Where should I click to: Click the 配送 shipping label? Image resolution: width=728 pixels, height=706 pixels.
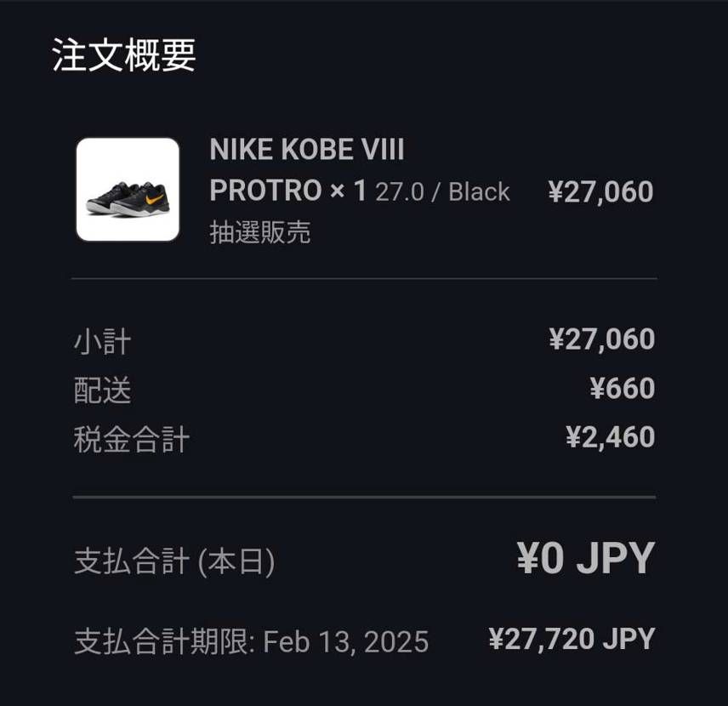(103, 390)
